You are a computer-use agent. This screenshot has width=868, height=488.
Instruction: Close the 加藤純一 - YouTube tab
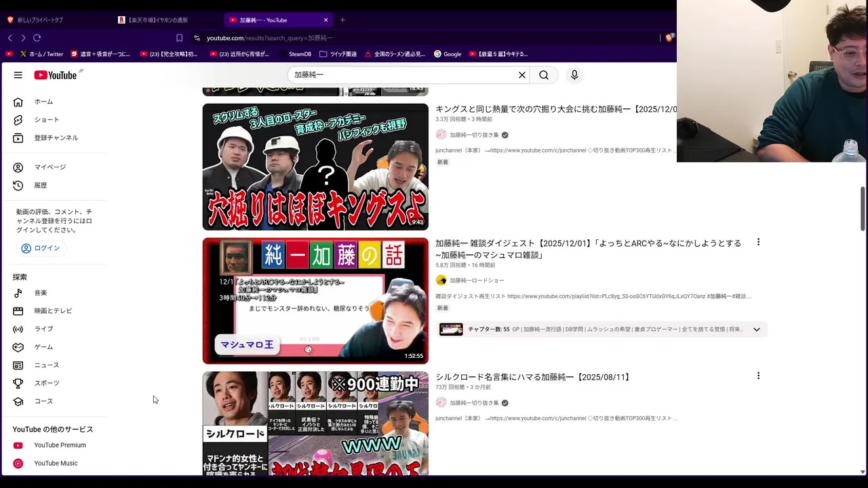point(325,20)
